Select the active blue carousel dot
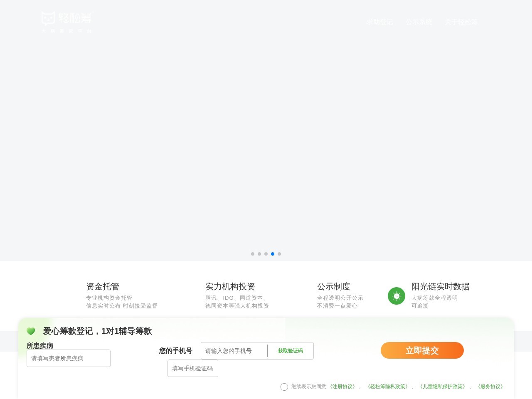Screen dimensions: 532x399 pyautogui.click(x=273, y=254)
